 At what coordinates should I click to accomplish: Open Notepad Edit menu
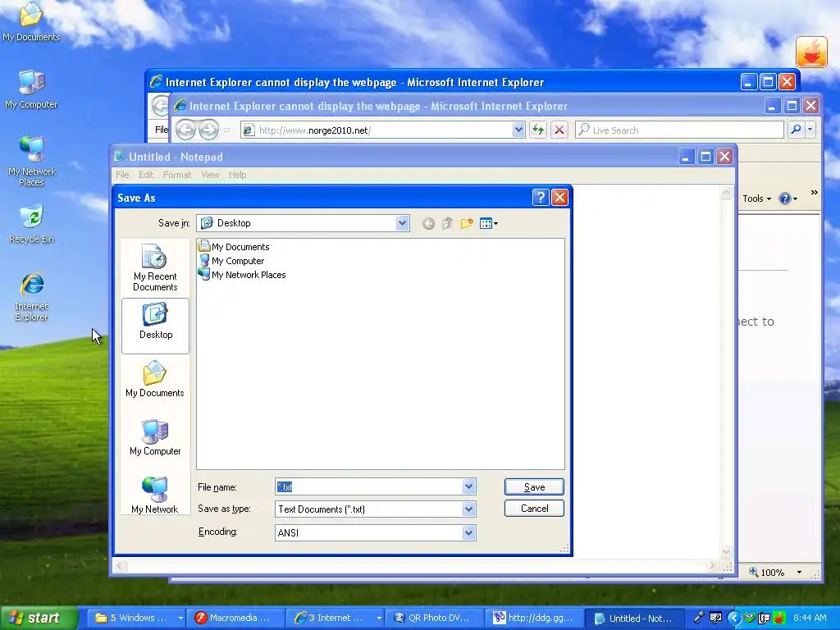pos(146,175)
